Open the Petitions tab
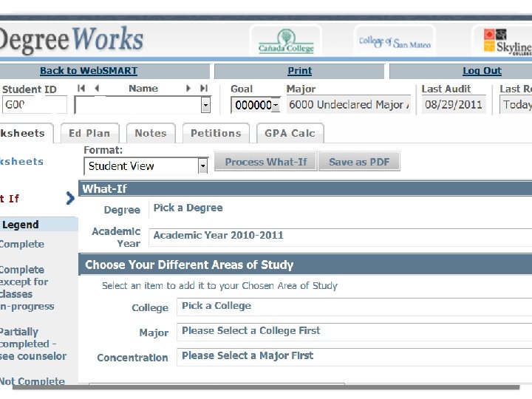This screenshot has width=532, height=399. (216, 133)
